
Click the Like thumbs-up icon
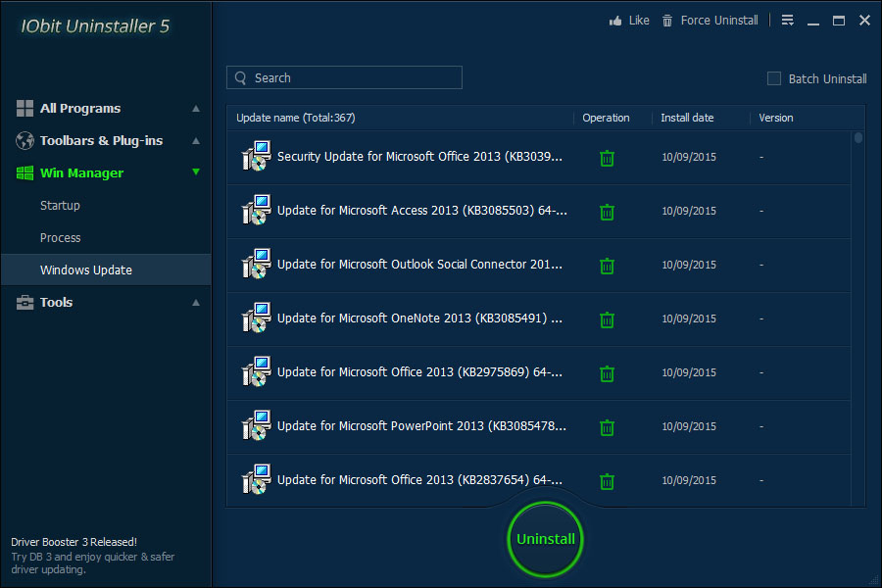(x=616, y=21)
